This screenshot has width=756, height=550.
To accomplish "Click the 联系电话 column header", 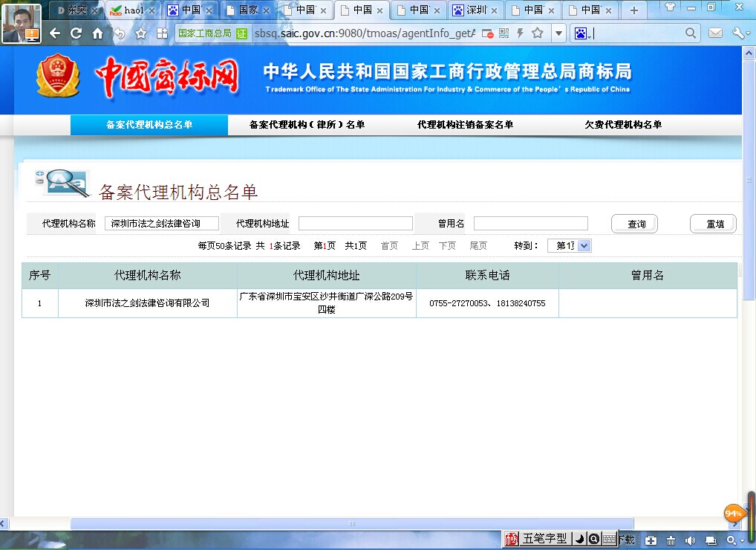I will pyautogui.click(x=487, y=276).
